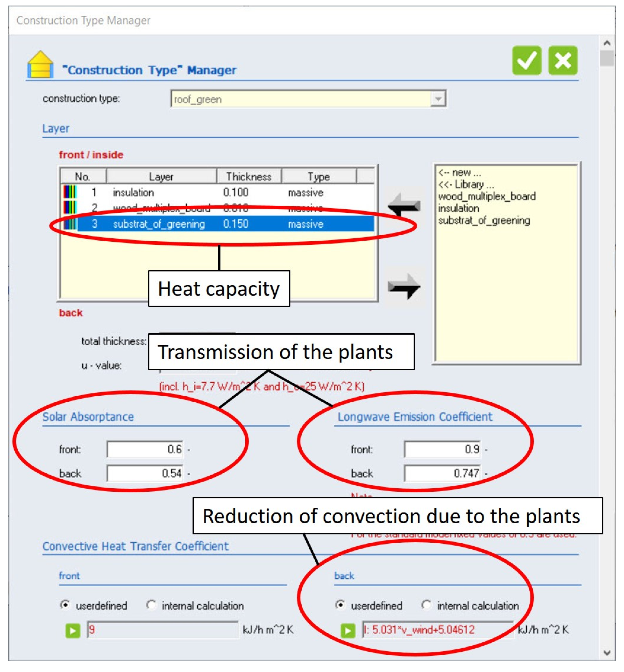Click the right arrow to remove layer
Image resolution: width=624 pixels, height=672 pixels.
404,286
